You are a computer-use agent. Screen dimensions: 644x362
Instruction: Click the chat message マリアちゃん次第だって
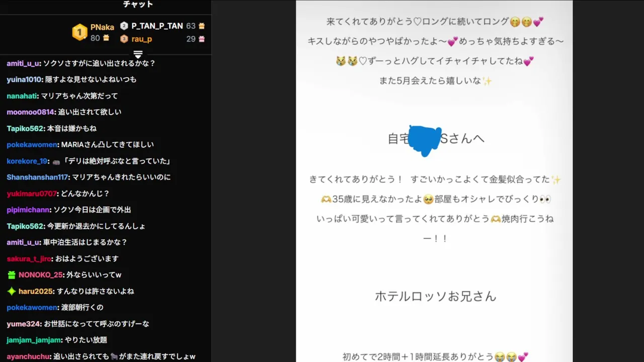79,96
